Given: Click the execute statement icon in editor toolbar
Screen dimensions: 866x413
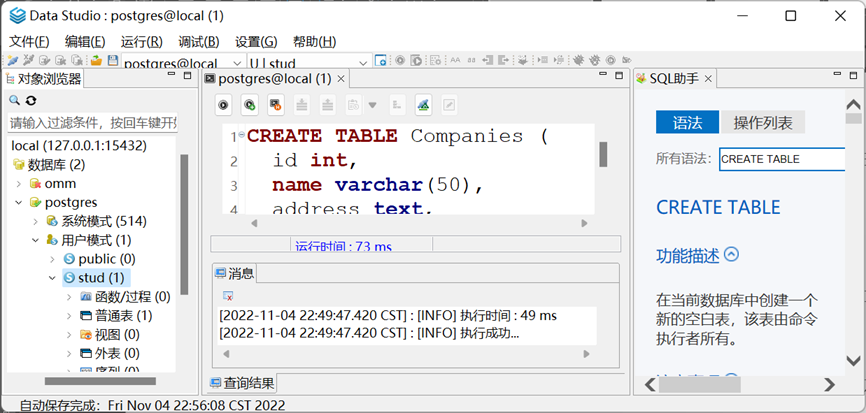Looking at the screenshot, I should [223, 104].
